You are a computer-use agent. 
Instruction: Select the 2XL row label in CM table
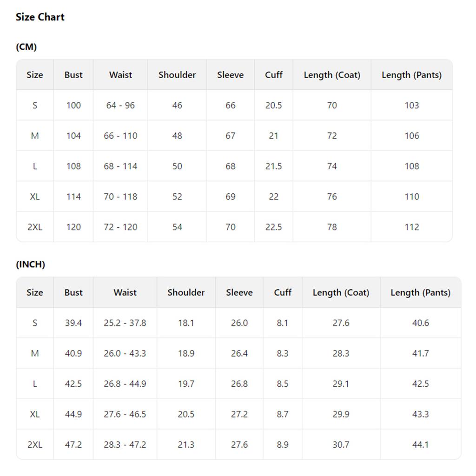coord(35,227)
